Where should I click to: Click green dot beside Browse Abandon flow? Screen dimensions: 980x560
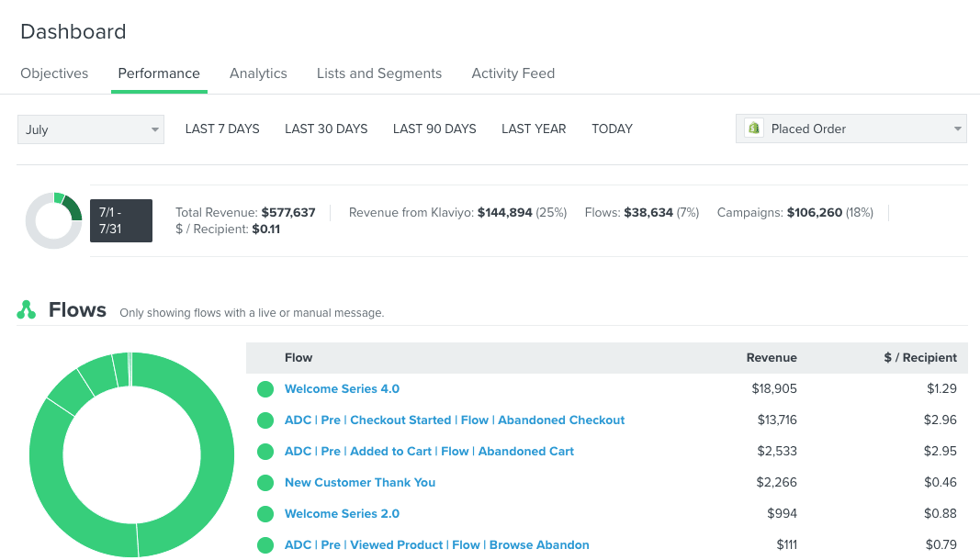tap(265, 545)
